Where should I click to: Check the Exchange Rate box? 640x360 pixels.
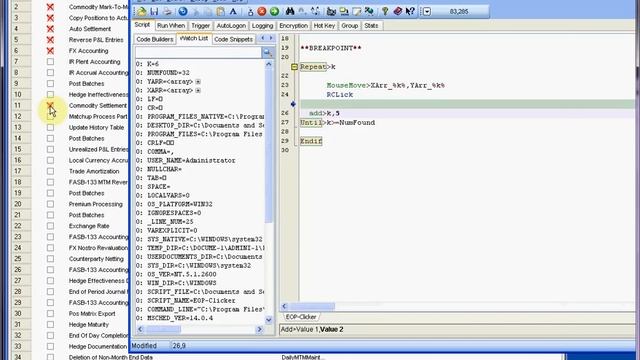coord(50,226)
